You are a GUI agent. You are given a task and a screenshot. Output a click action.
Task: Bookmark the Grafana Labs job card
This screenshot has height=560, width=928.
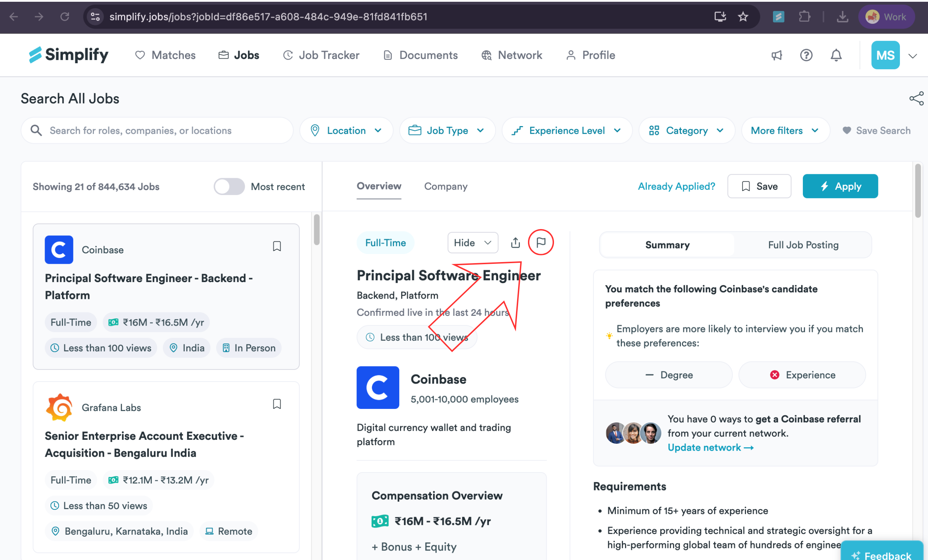click(x=277, y=404)
